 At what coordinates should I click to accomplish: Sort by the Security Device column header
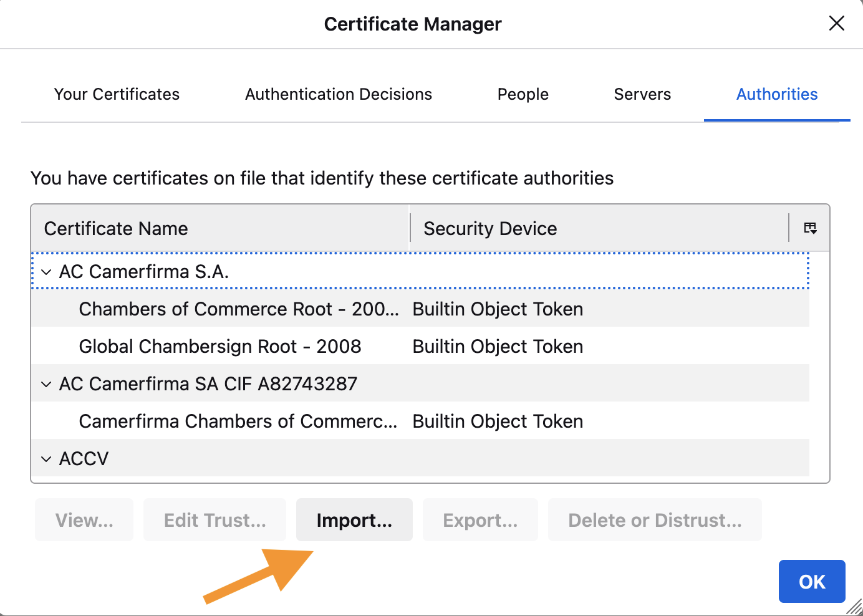point(599,229)
